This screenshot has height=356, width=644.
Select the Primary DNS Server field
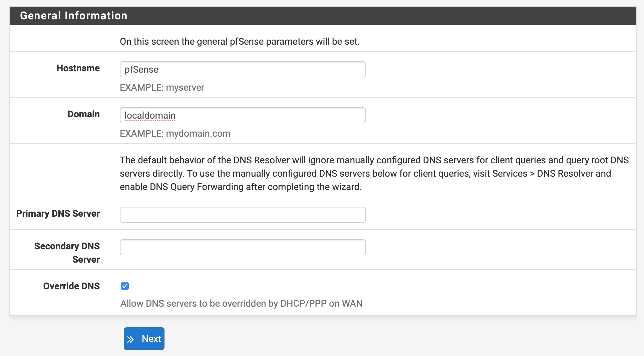pyautogui.click(x=243, y=215)
